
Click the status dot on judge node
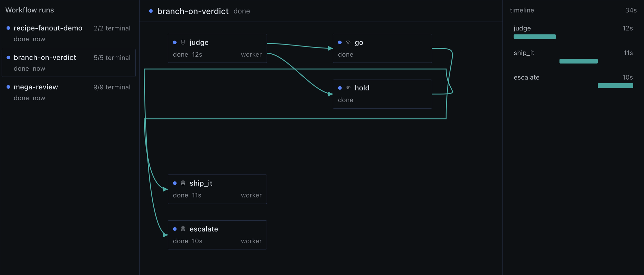tap(175, 43)
